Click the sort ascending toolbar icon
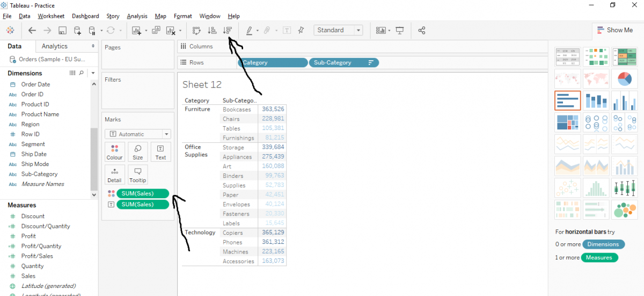 click(212, 31)
